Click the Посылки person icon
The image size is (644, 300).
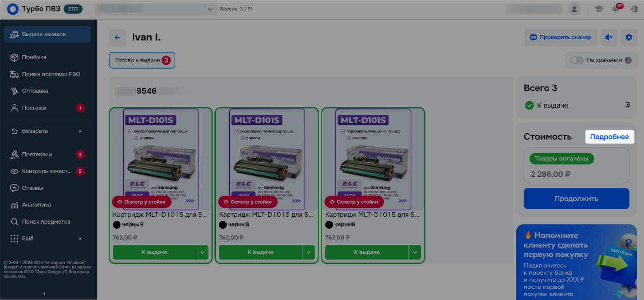(x=14, y=108)
